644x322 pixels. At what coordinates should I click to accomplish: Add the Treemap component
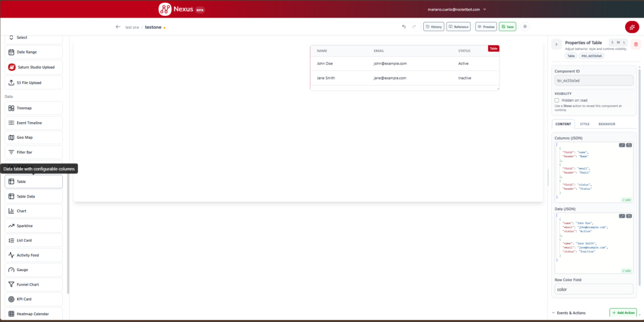pos(34,108)
